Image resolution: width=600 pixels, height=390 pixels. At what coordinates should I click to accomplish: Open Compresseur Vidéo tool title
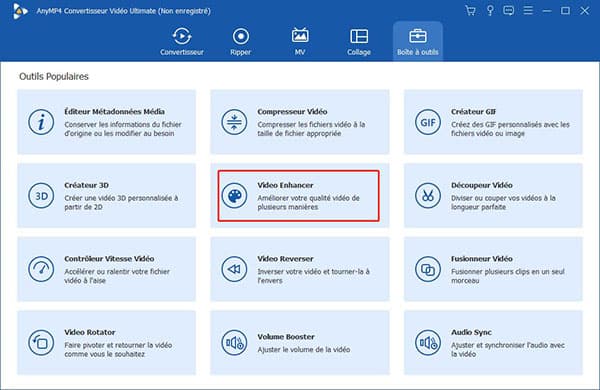[x=292, y=112]
